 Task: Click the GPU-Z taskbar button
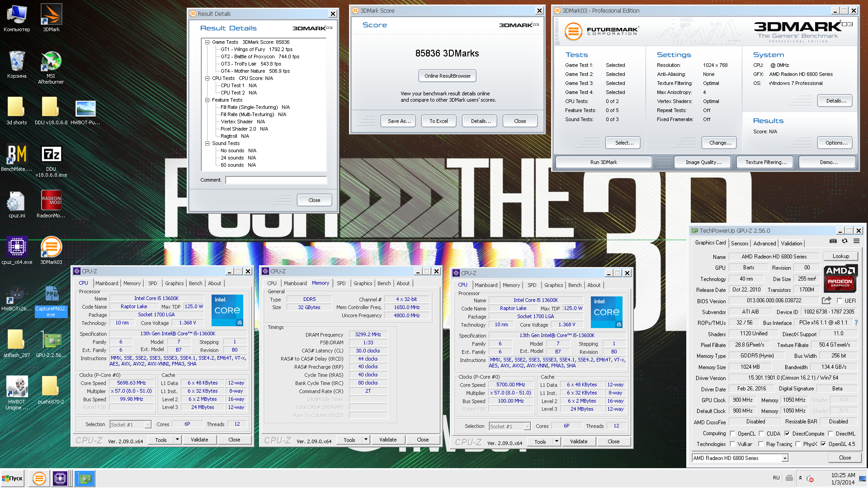[x=85, y=478]
